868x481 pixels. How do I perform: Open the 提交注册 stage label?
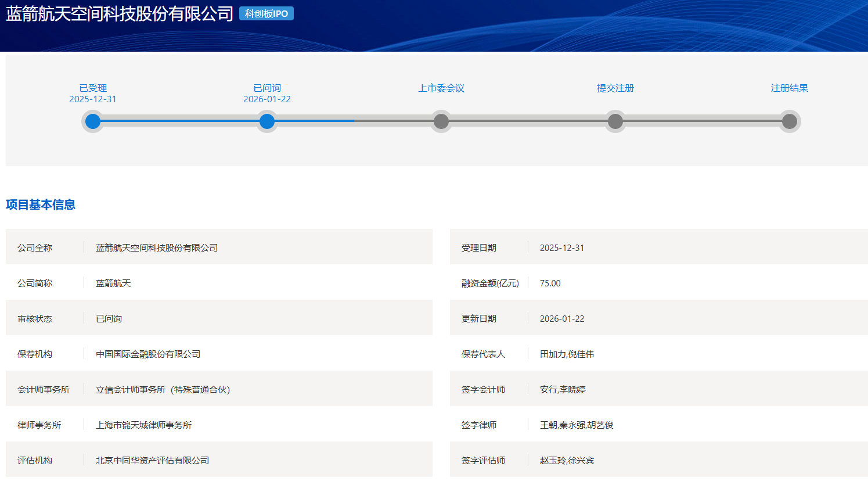pos(615,88)
